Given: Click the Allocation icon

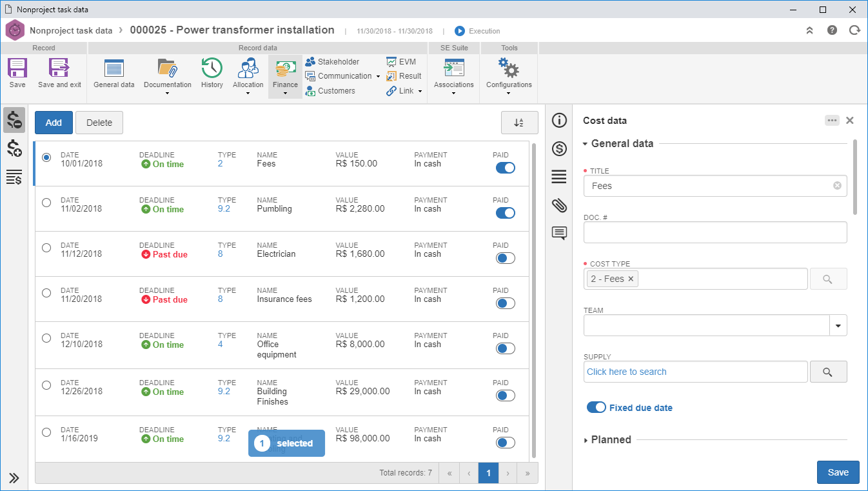Looking at the screenshot, I should click(x=248, y=68).
